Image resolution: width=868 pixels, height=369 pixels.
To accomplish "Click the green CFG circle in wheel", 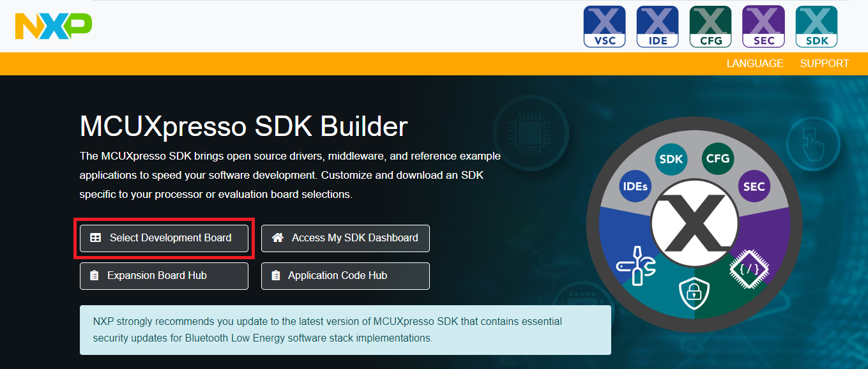I will 717,159.
